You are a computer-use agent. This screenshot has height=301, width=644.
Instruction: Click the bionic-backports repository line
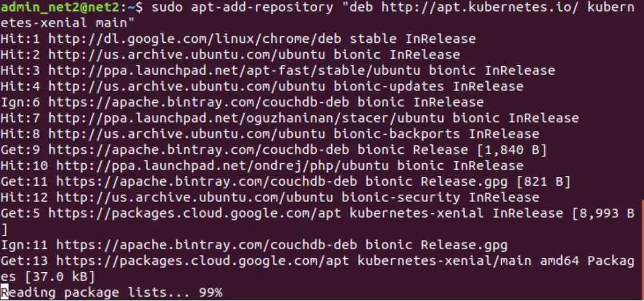pyautogui.click(x=270, y=134)
